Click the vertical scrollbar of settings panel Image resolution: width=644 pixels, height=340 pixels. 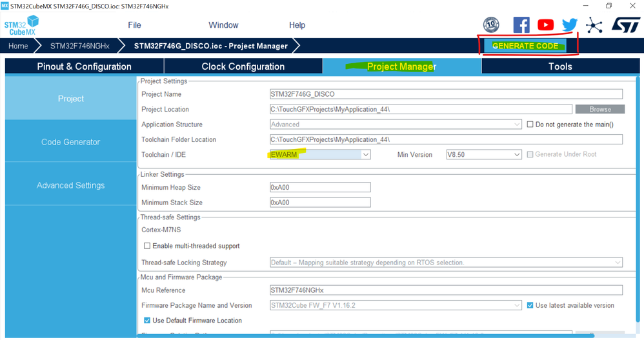tap(638, 199)
